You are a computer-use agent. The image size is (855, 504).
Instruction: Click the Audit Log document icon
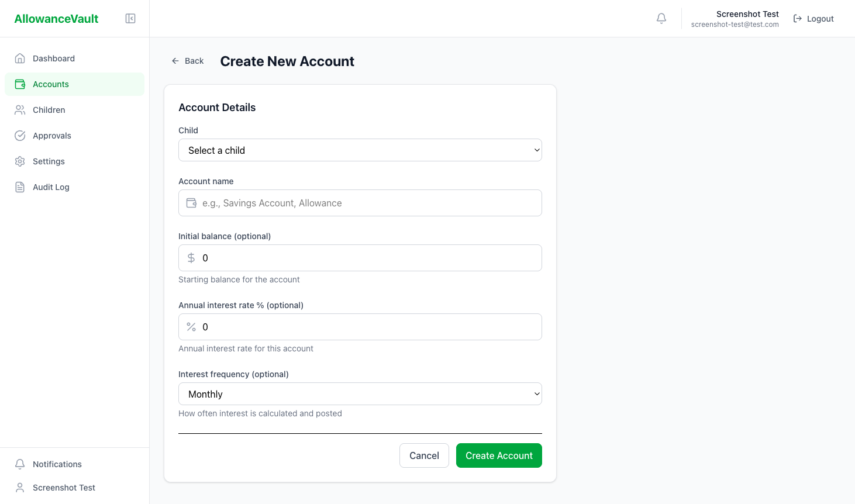coord(20,187)
